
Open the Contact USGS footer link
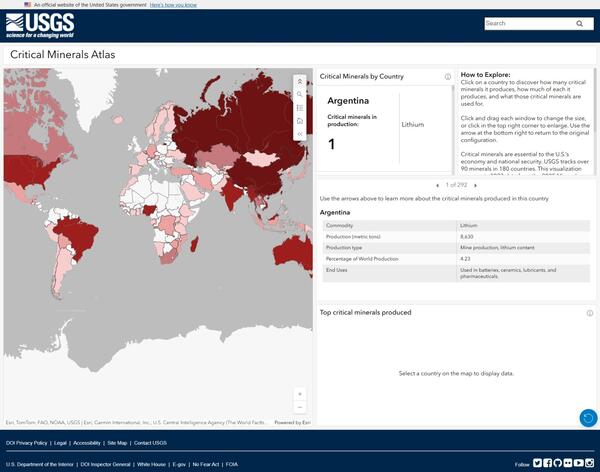pyautogui.click(x=150, y=443)
